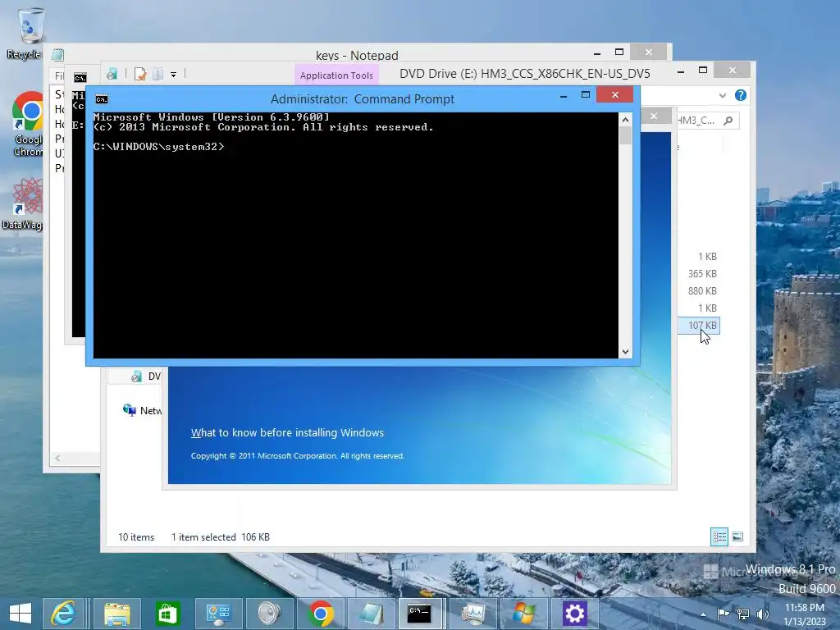The image size is (840, 630).
Task: Expand the Explorer ribbon chevron
Action: point(722,95)
